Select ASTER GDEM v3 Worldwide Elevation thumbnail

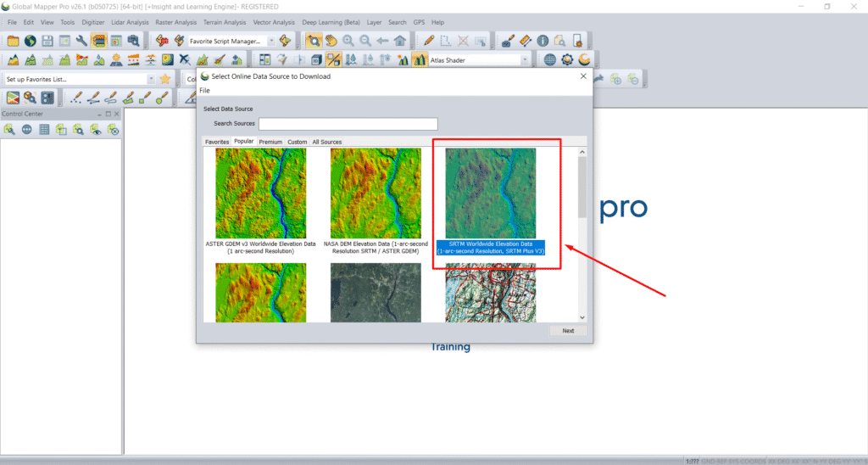pyautogui.click(x=261, y=193)
